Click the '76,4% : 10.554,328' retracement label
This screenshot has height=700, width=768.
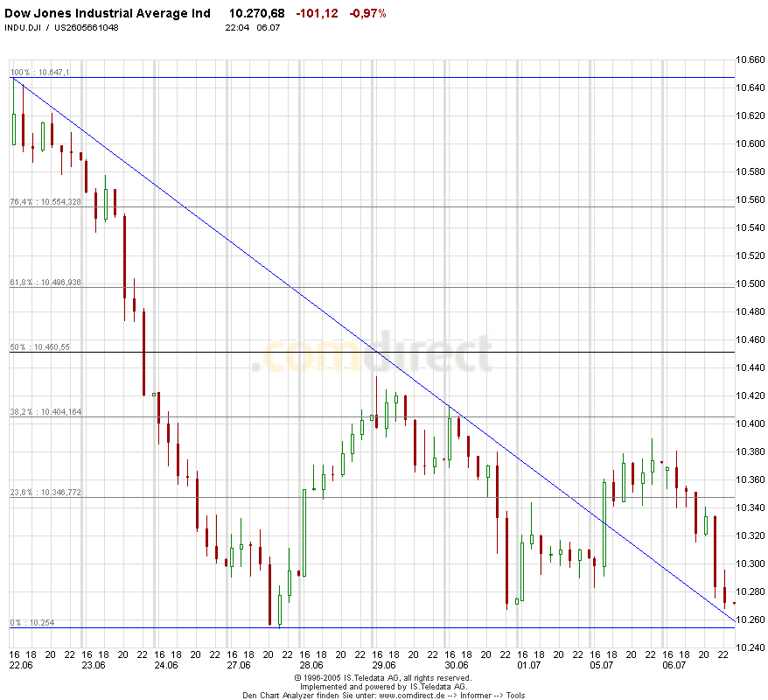pos(45,202)
